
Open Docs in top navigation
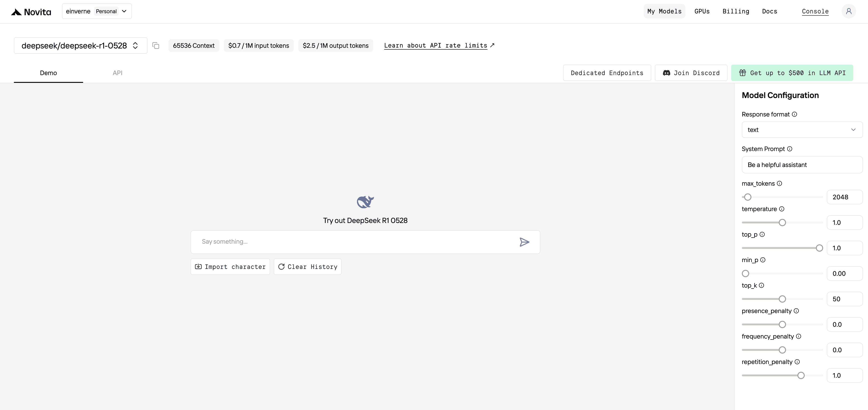[770, 11]
